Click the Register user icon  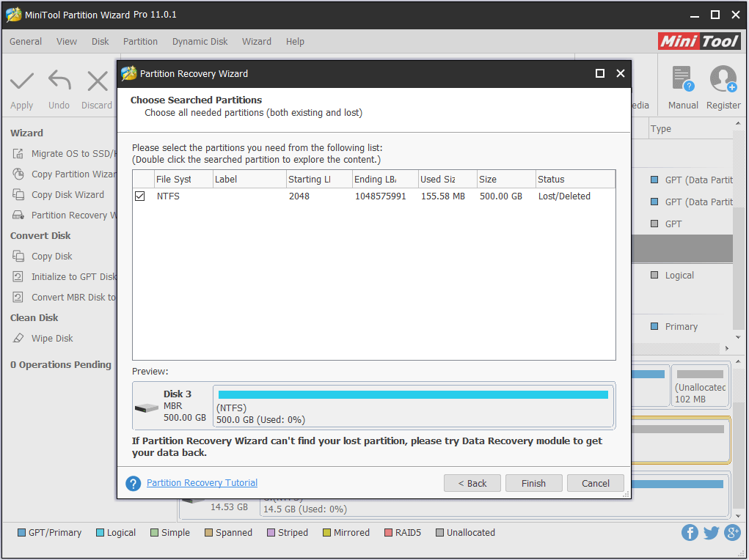(723, 81)
